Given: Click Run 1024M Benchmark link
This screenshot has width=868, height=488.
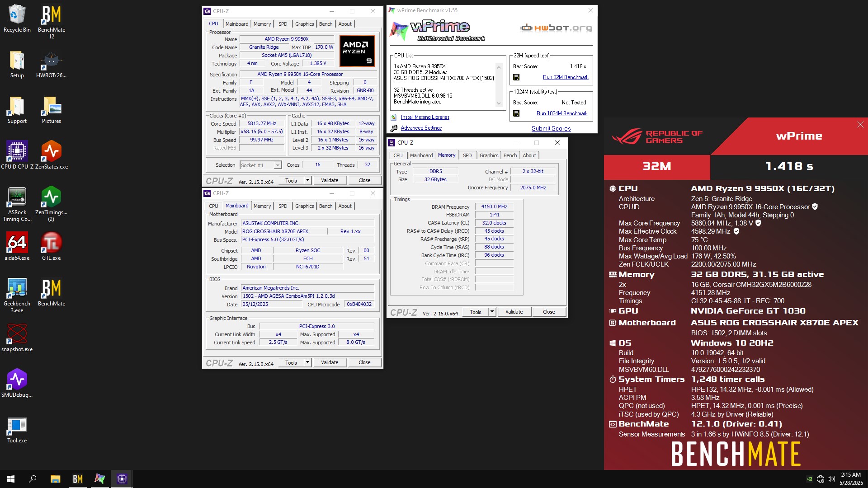Looking at the screenshot, I should (562, 113).
